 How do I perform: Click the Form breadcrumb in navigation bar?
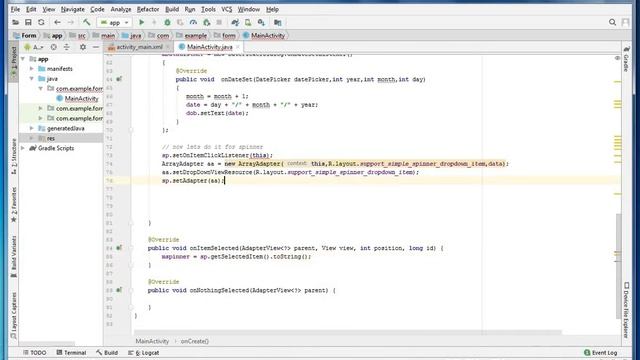pos(25,36)
